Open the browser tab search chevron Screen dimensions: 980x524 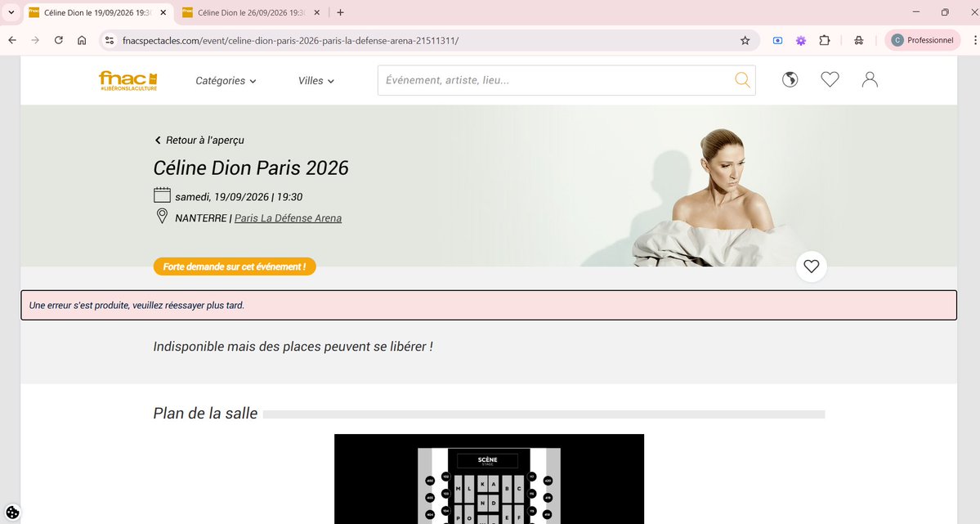(9, 12)
